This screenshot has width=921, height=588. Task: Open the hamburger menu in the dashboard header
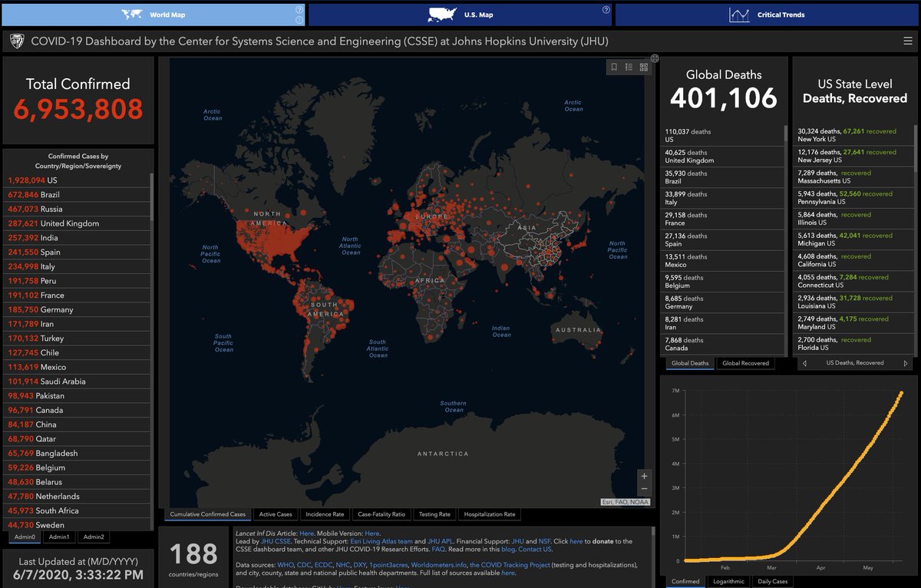pos(907,41)
